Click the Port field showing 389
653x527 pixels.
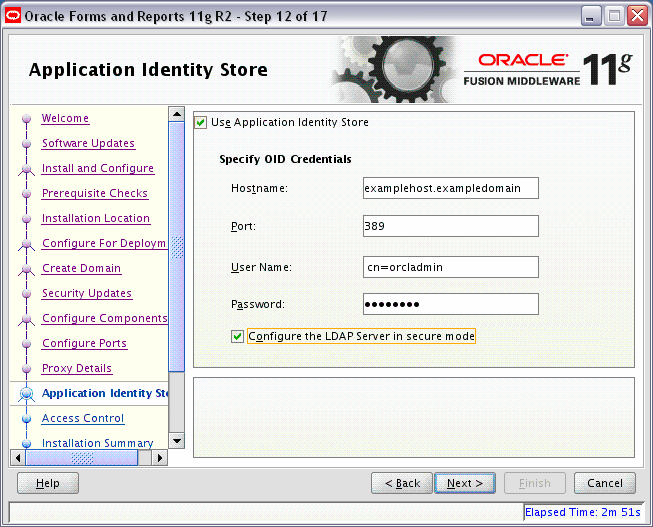(x=451, y=226)
